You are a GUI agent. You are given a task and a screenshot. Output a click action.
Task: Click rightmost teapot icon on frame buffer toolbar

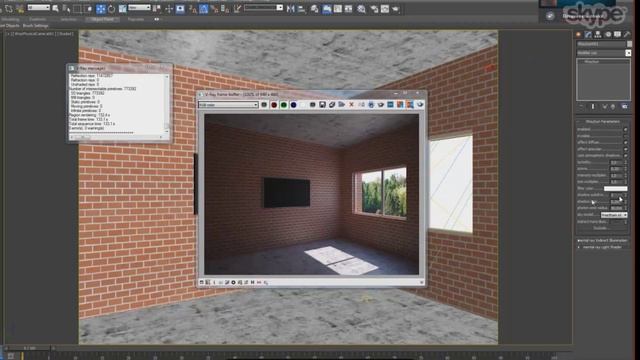coord(420,105)
